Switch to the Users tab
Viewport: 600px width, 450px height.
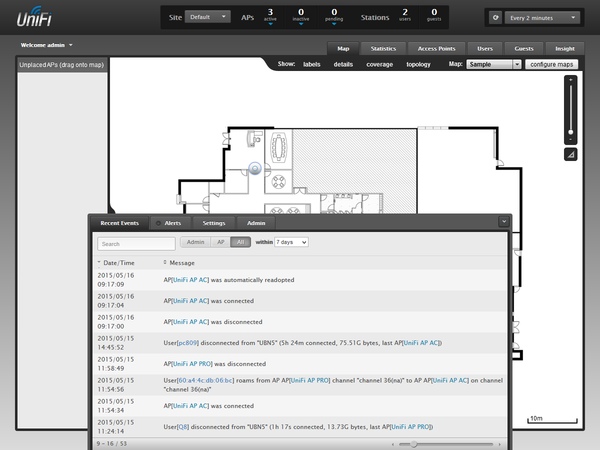coord(485,49)
